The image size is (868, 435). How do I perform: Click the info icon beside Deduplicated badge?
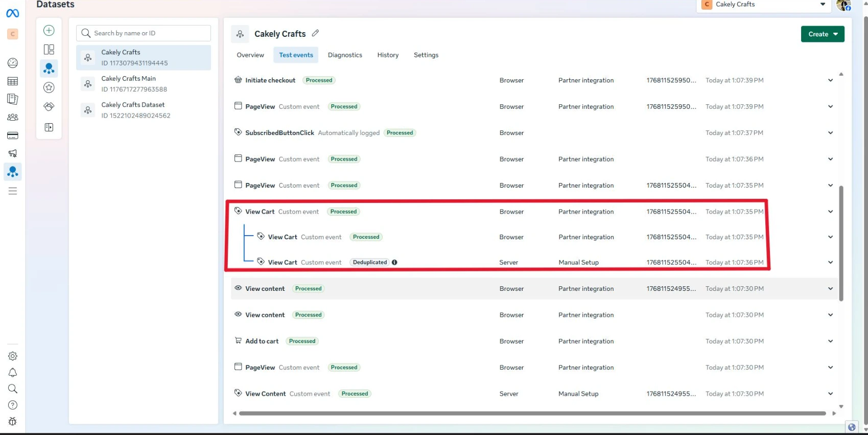tap(394, 262)
